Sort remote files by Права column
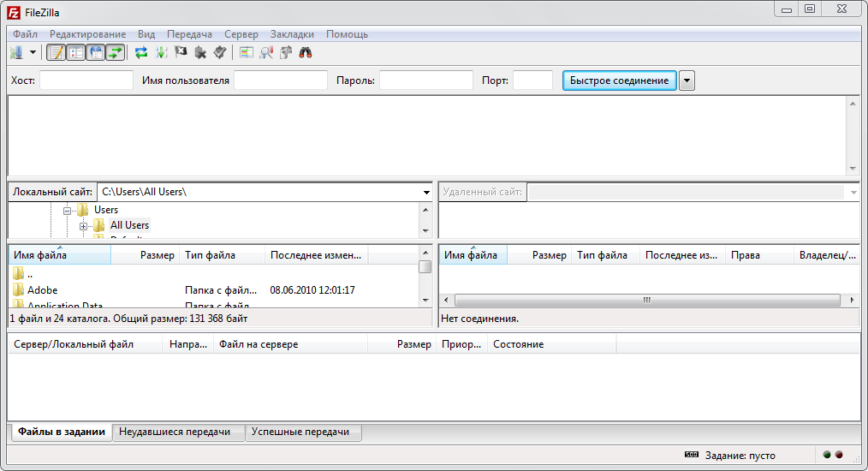The height and width of the screenshot is (471, 868). point(759,255)
